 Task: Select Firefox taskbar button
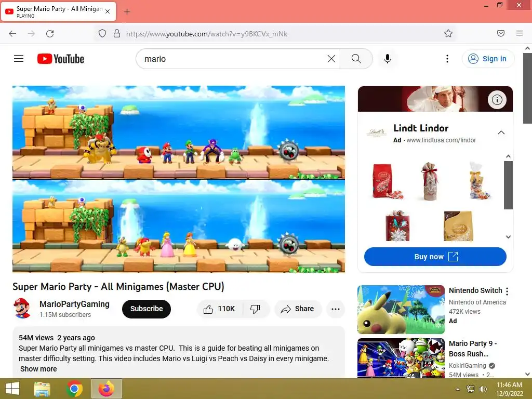point(107,389)
